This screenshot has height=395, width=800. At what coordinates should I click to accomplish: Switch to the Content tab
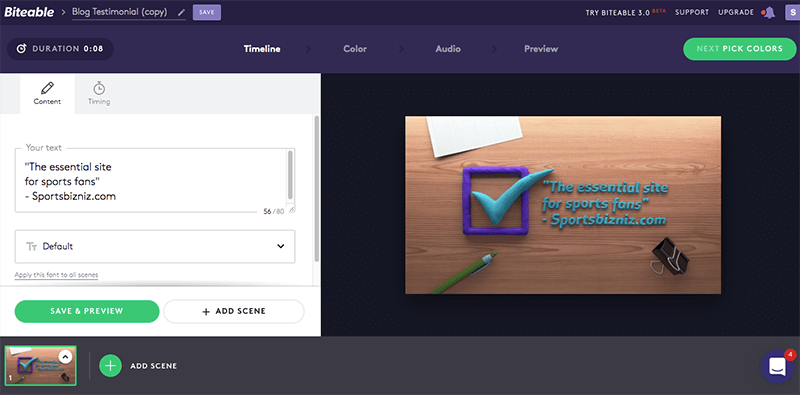(47, 94)
